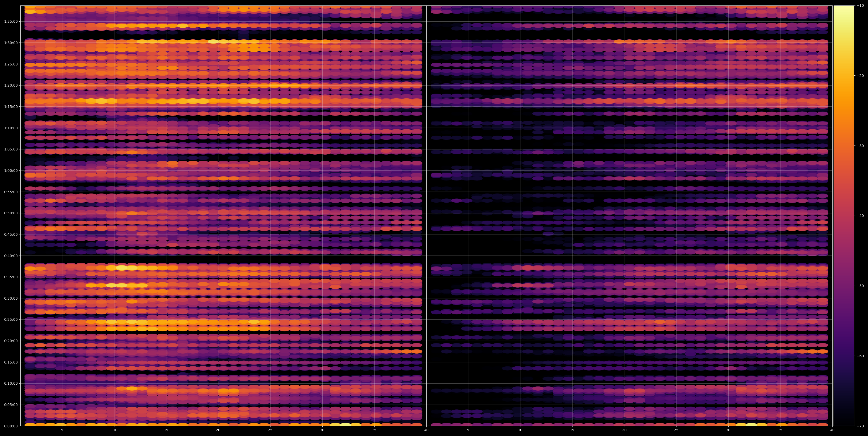
Task: Click the −50 label beside the colorbar
Action: [860, 286]
